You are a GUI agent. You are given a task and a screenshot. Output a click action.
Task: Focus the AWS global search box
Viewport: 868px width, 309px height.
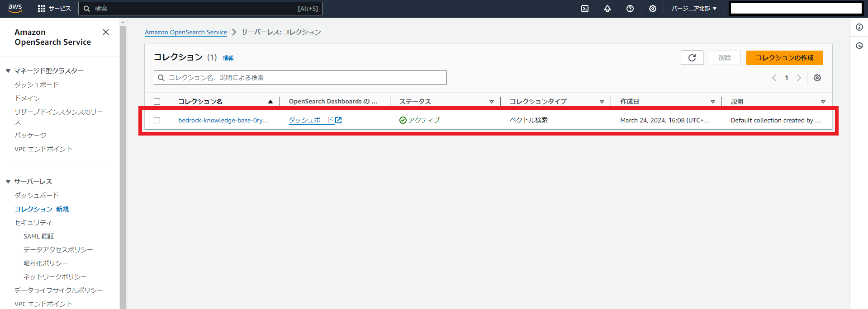200,9
